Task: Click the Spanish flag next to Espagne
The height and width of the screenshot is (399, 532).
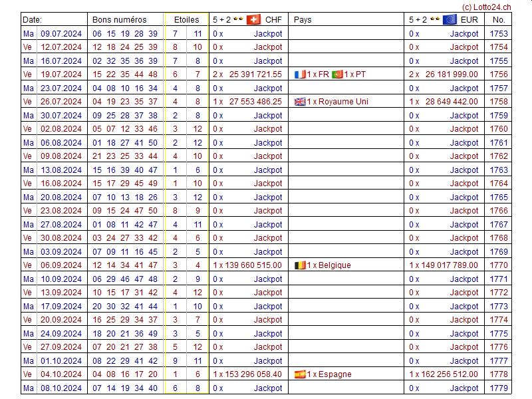Action: (300, 374)
